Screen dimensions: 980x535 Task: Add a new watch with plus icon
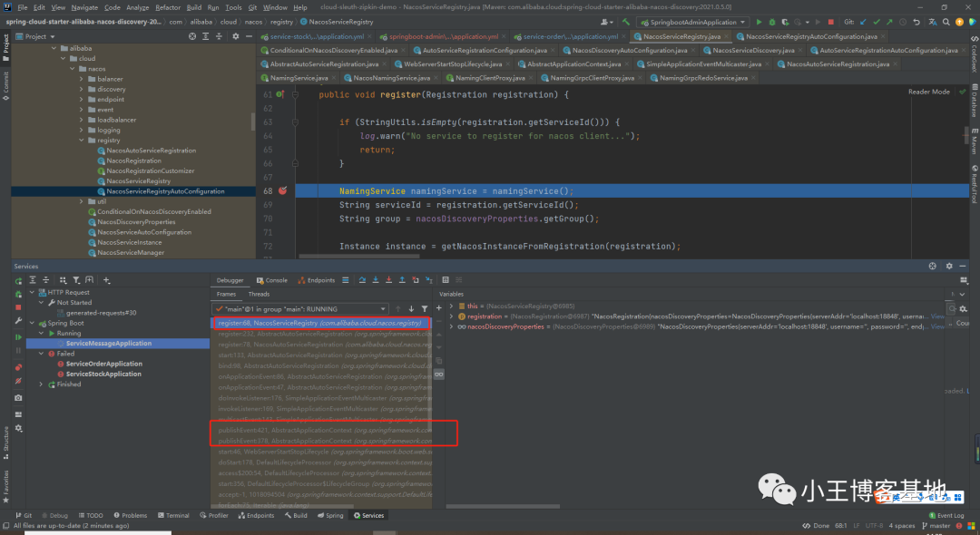(x=439, y=307)
